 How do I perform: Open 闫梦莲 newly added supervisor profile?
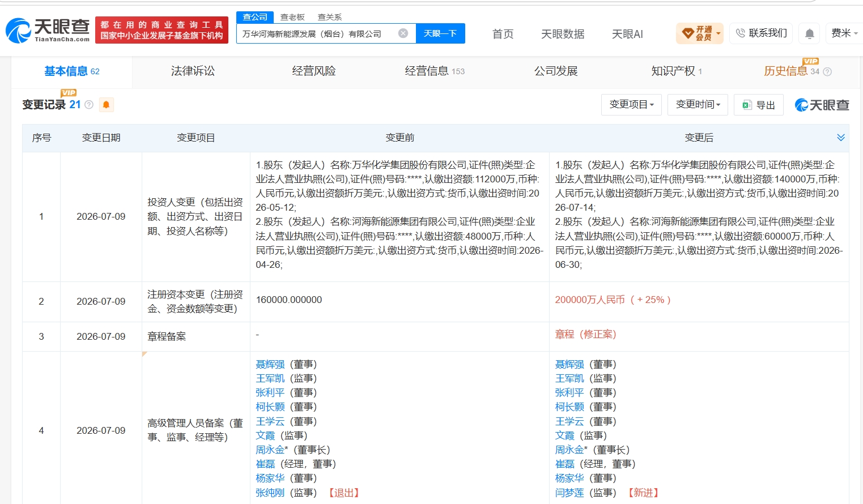(x=569, y=493)
